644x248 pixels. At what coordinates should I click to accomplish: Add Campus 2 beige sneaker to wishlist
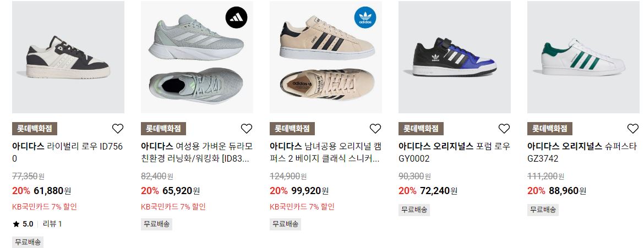375,129
